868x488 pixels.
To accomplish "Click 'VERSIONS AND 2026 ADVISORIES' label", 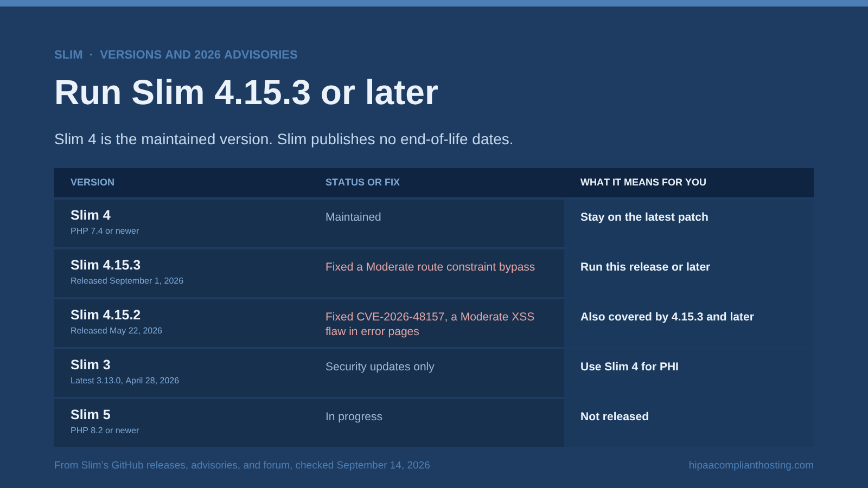I will pyautogui.click(x=199, y=55).
